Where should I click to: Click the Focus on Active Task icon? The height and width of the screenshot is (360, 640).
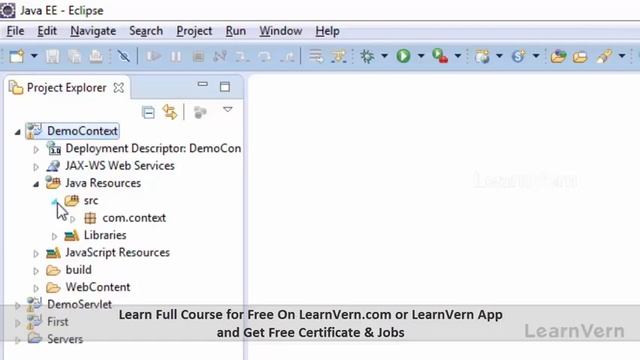click(x=200, y=112)
